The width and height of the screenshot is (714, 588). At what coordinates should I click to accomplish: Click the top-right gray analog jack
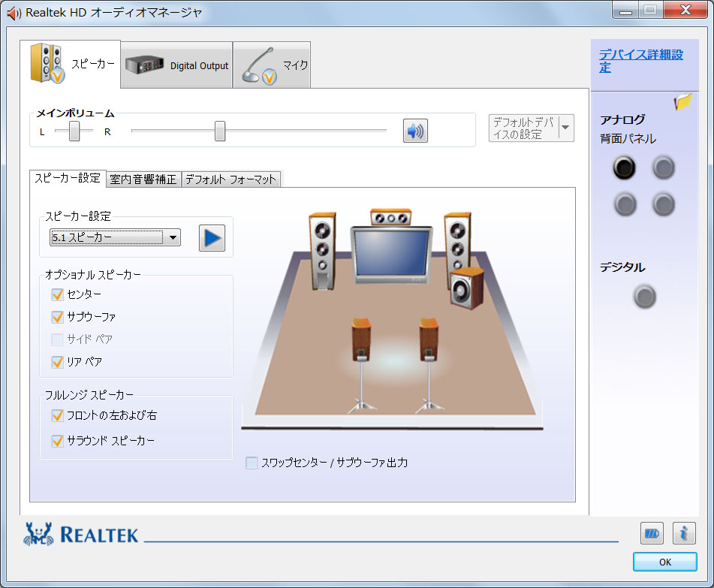pos(663,167)
